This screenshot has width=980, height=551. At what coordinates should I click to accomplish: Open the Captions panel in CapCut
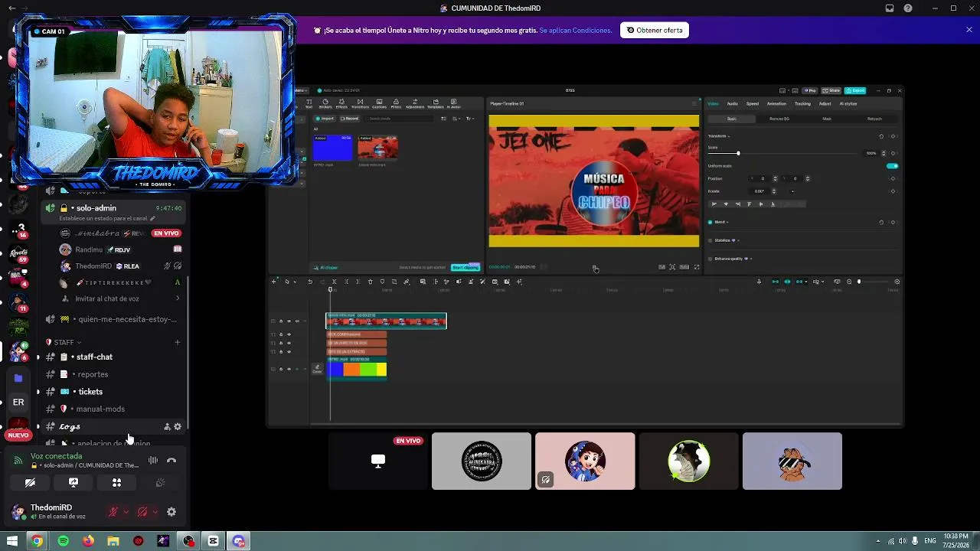[379, 103]
